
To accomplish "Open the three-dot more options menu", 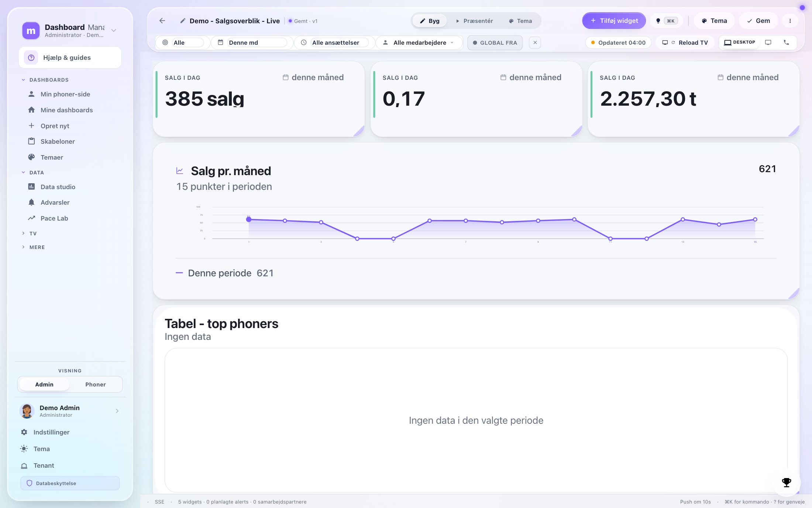I will point(790,21).
